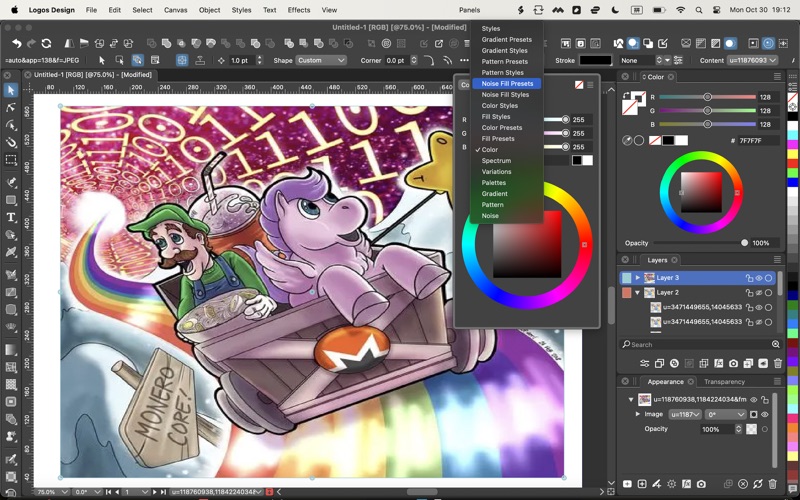Click target circle of Layer 3
The image size is (800, 500).
768,278
